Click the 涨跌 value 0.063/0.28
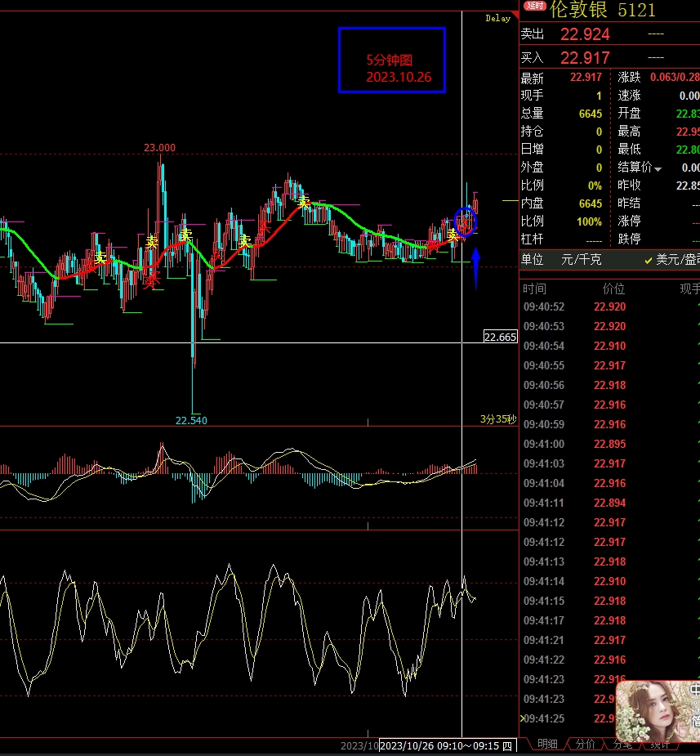Viewport: 700px width, 756px height. point(675,77)
